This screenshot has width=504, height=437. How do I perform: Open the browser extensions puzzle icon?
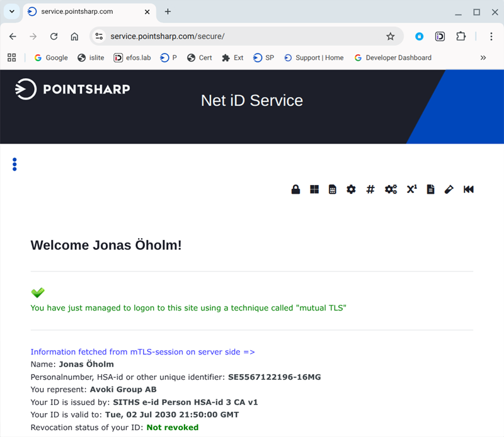[x=461, y=37]
